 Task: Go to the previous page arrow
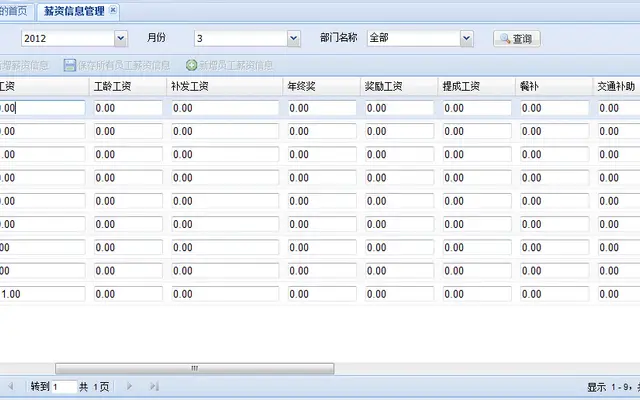pos(11,386)
